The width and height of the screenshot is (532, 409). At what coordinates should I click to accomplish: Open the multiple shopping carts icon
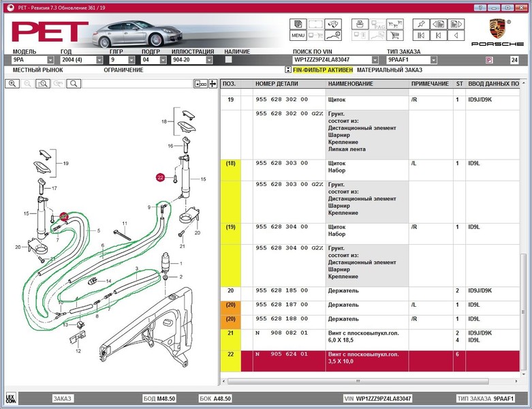(x=395, y=24)
